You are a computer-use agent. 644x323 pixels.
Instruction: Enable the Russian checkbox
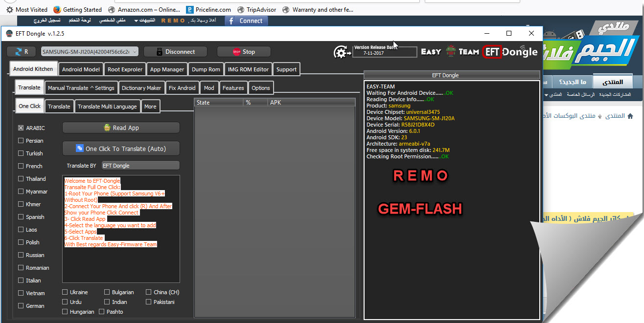[21, 255]
